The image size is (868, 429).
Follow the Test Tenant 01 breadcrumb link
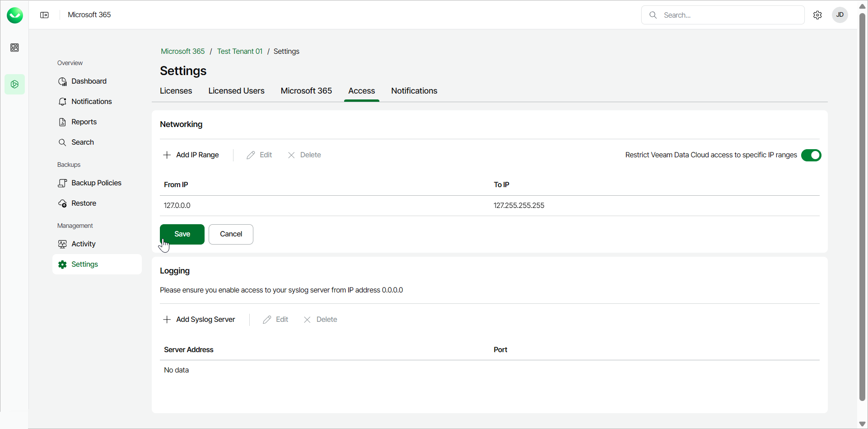239,52
